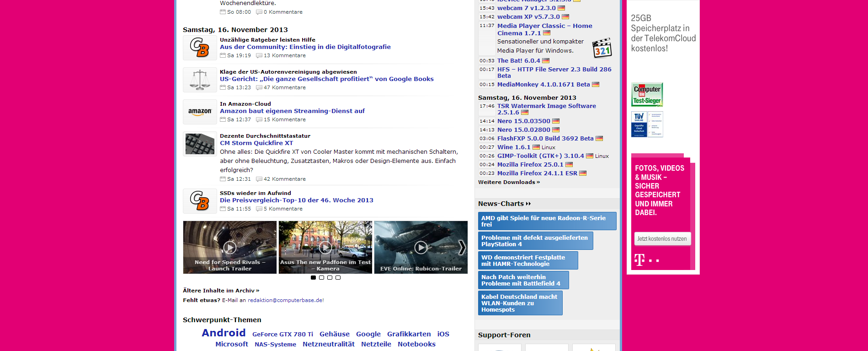This screenshot has height=351, width=868.
Task: Open HFS HTTP File Server 2.3 download
Action: tap(554, 72)
